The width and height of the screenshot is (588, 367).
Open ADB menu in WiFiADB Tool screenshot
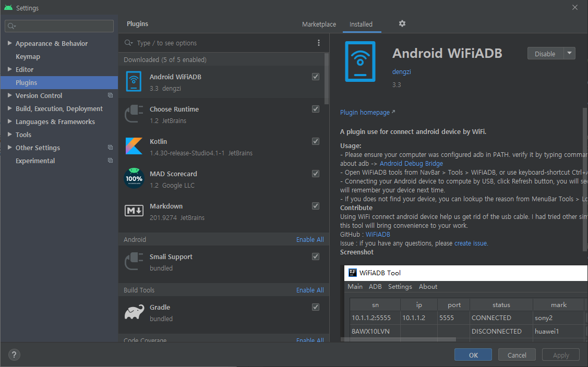point(375,286)
